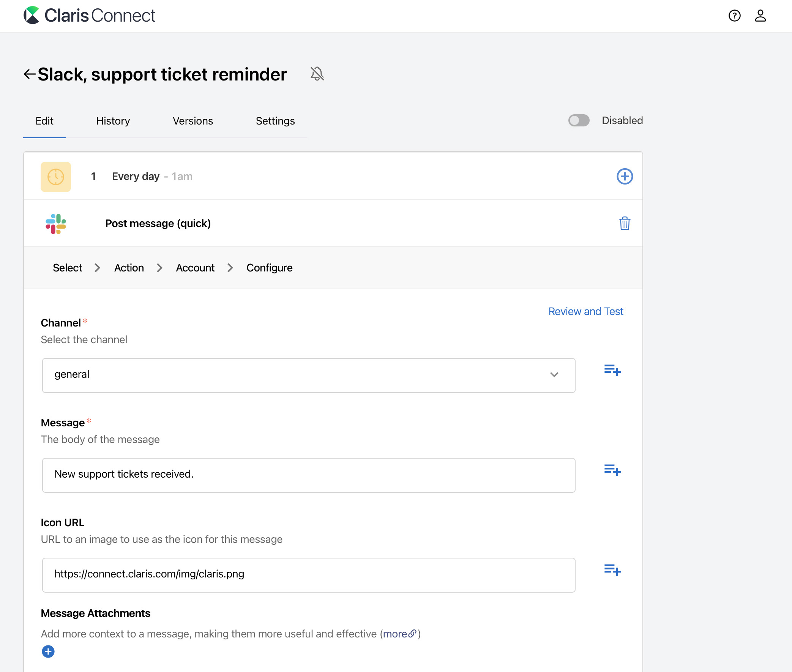The width and height of the screenshot is (792, 672).
Task: Insert data into the Message field
Action: tap(612, 470)
